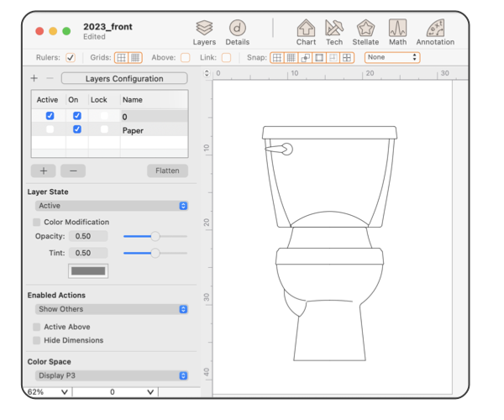
Task: Enable sixth Snap four-squares option
Action: (347, 57)
